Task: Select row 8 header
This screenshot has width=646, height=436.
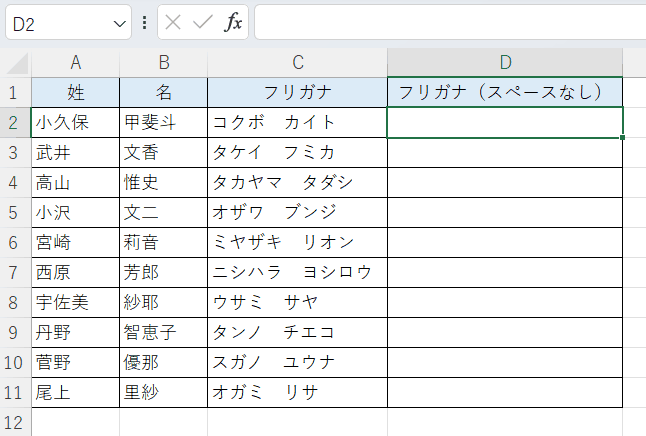Action: click(15, 302)
